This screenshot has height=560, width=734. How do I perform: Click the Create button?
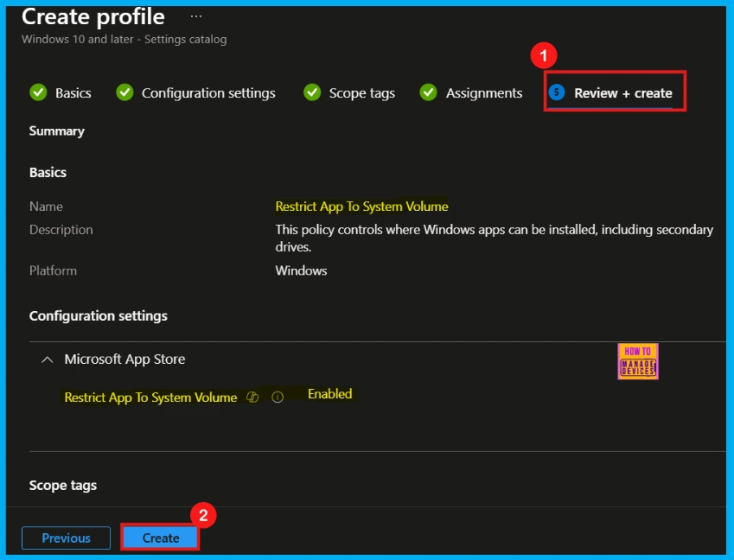[161, 538]
